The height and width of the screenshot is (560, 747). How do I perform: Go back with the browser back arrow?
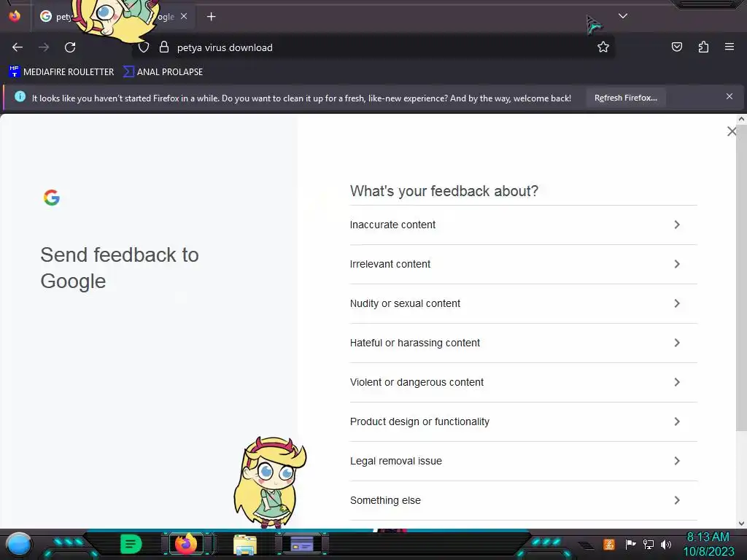pos(18,47)
